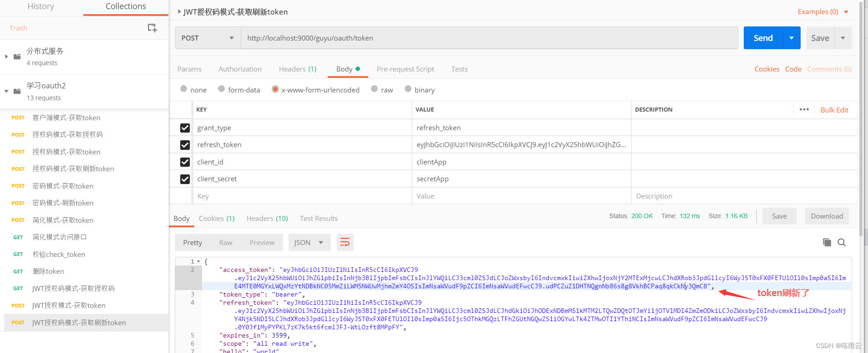Open the response Headers (10) tab
Image resolution: width=868 pixels, height=353 pixels.
click(x=267, y=218)
